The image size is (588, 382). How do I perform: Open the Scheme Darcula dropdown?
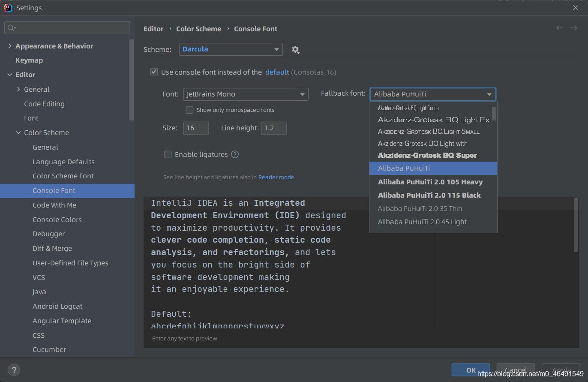(231, 49)
